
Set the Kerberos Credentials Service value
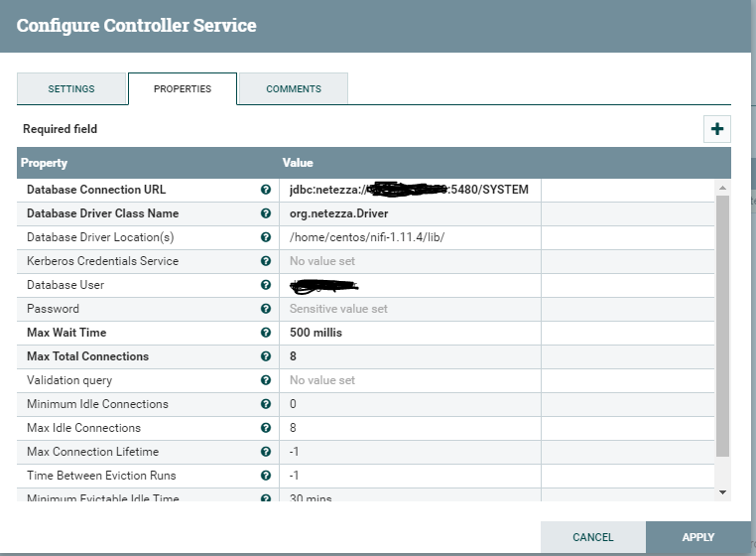[x=411, y=261]
